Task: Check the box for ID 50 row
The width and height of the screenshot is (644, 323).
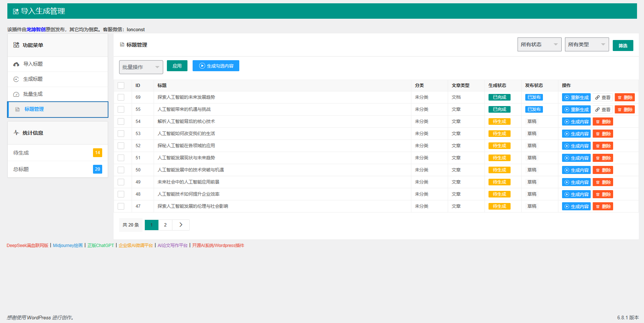Action: [x=121, y=170]
